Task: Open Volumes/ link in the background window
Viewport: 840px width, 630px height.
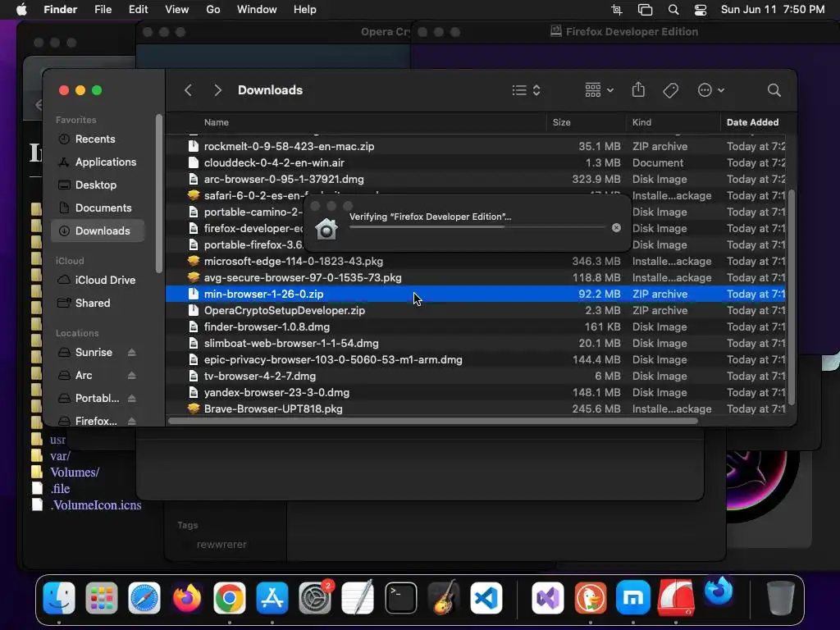Action: 75,472
